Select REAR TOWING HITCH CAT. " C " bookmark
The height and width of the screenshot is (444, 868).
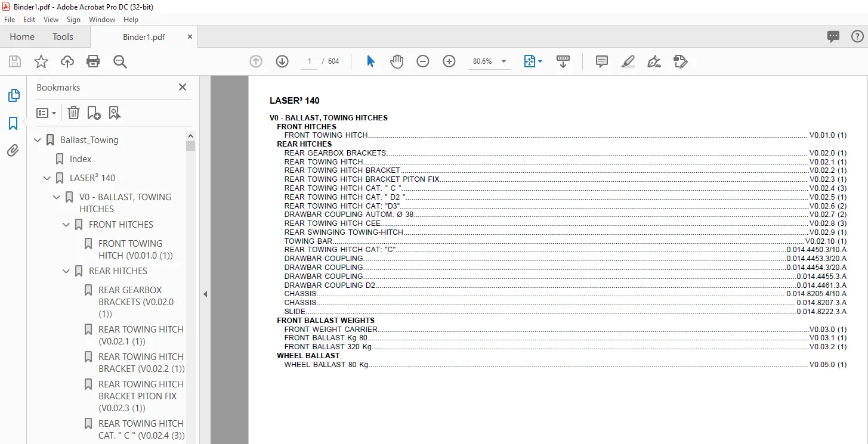(x=141, y=430)
